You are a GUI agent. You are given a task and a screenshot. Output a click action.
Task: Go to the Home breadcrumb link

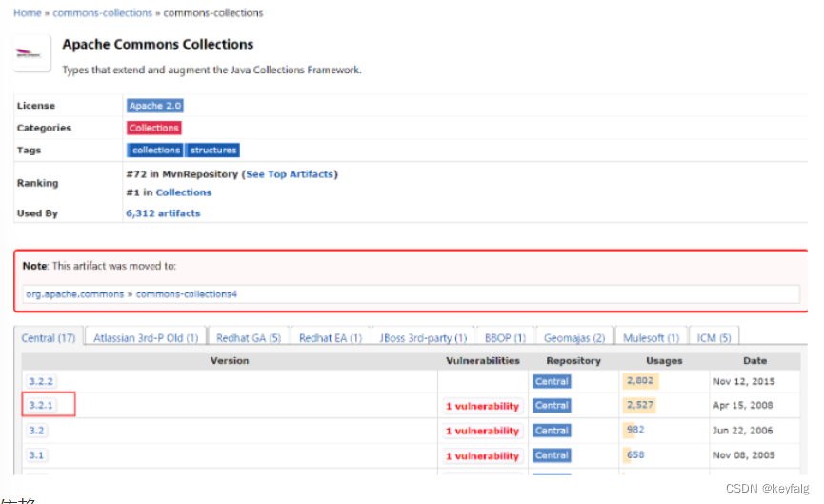tap(28, 13)
